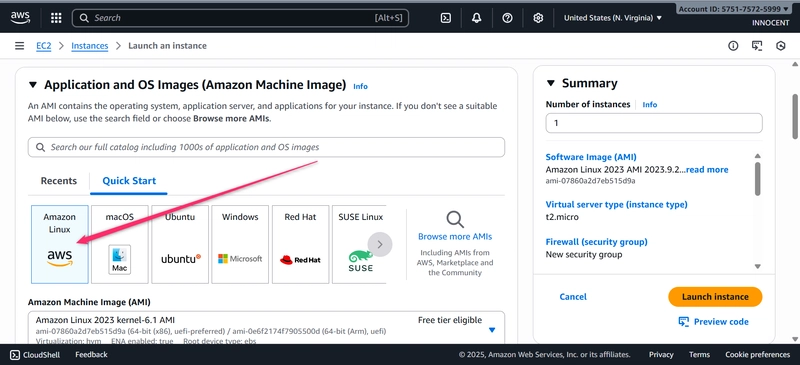The height and width of the screenshot is (365, 800).
Task: Open Terms link in footer
Action: 699,355
